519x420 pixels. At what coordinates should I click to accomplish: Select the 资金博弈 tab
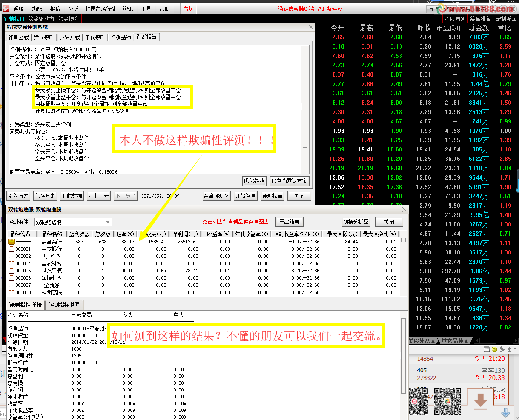tap(69, 19)
